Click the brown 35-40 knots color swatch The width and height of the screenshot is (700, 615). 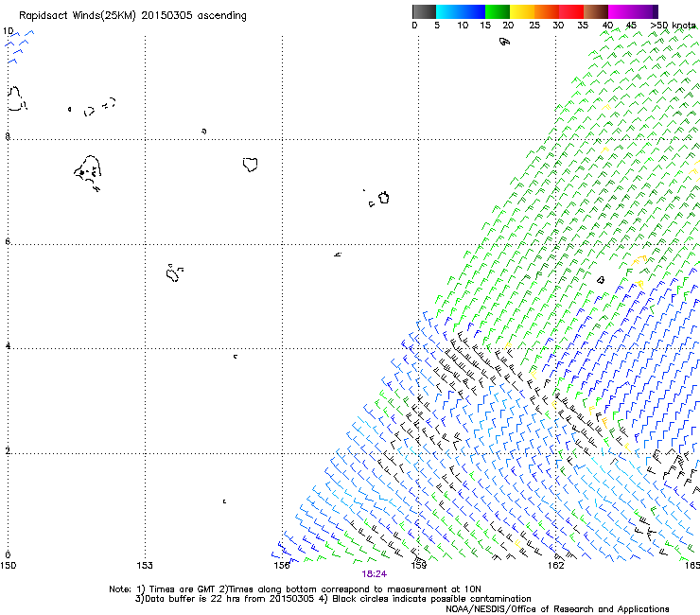point(596,11)
